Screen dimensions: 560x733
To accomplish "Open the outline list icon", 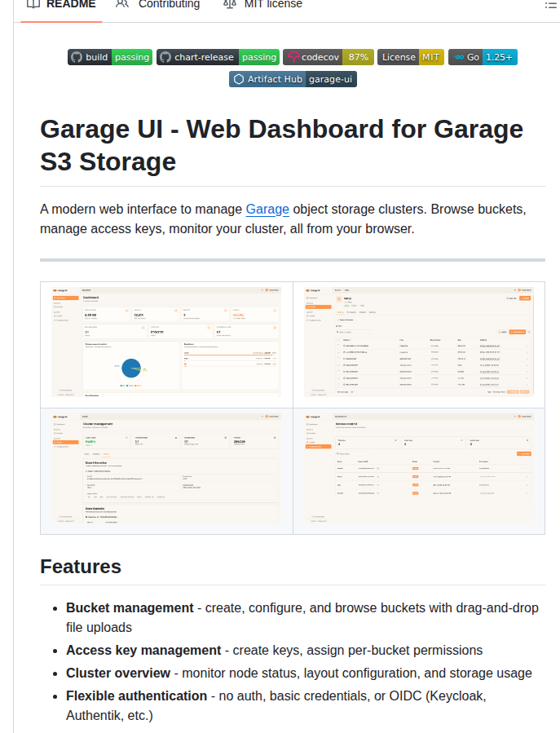I will (x=551, y=5).
